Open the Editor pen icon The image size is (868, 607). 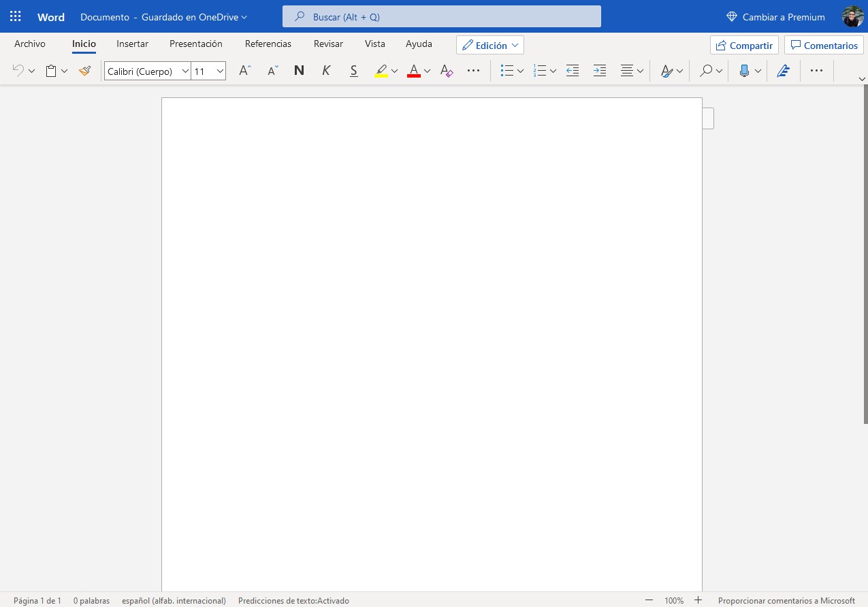click(x=783, y=71)
